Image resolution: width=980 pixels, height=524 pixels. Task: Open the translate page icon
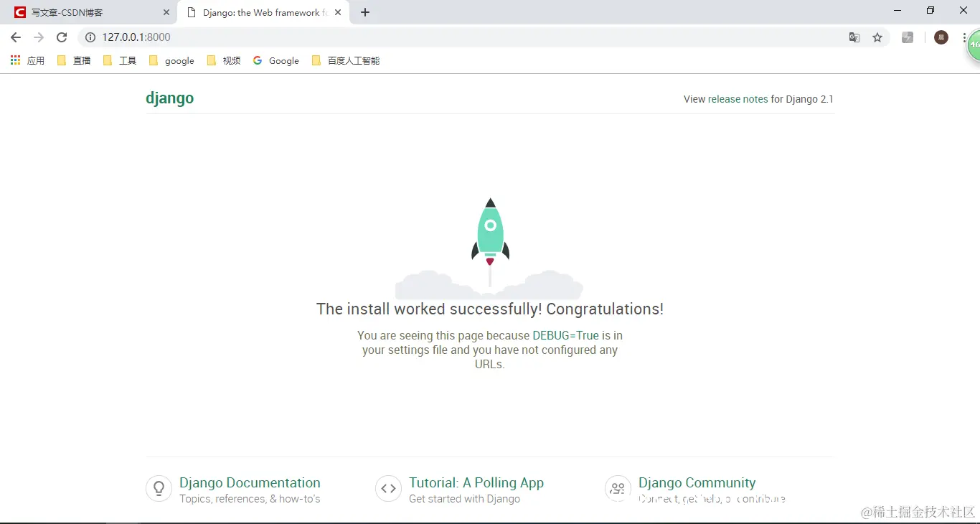[x=854, y=37]
